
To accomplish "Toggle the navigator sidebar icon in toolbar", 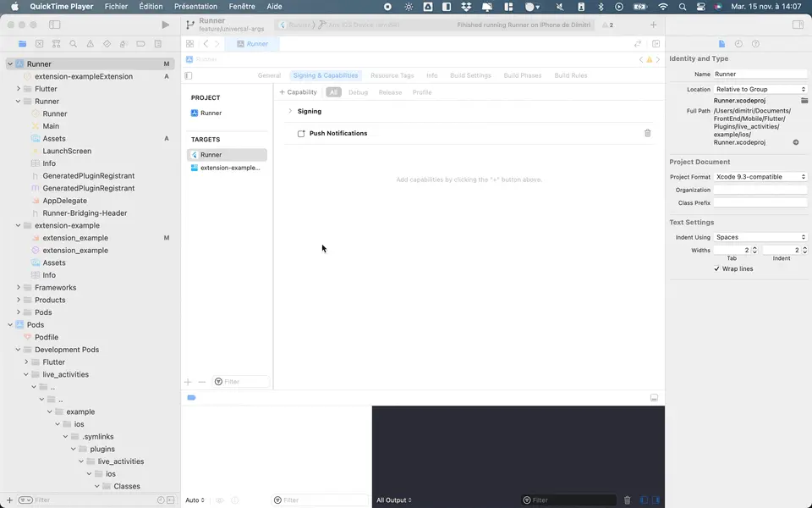I will (x=54, y=25).
